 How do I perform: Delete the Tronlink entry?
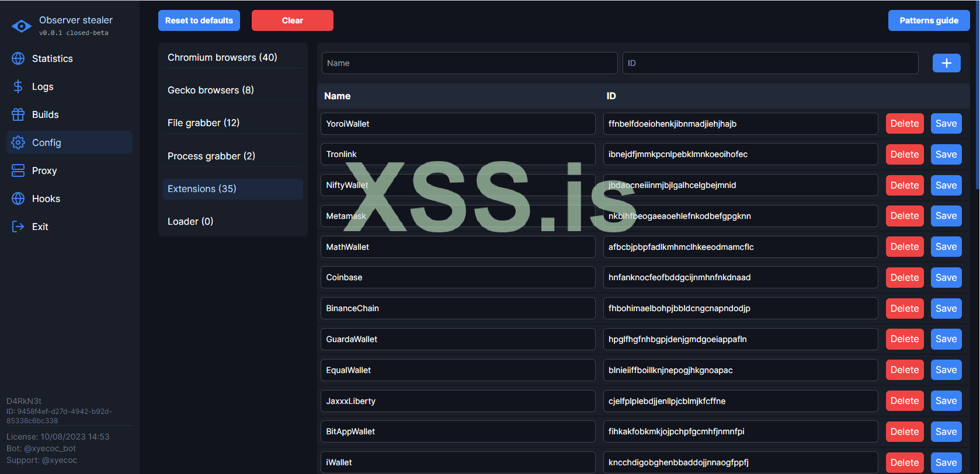click(905, 155)
